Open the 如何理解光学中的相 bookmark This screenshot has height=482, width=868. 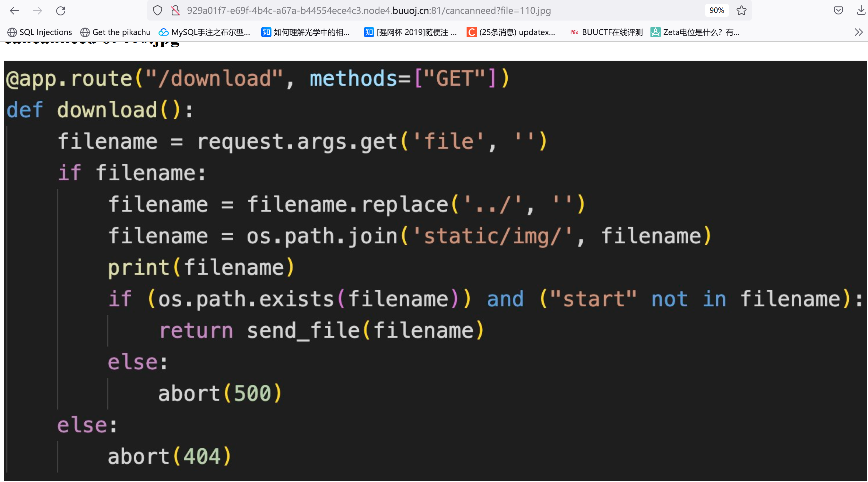[x=305, y=32]
